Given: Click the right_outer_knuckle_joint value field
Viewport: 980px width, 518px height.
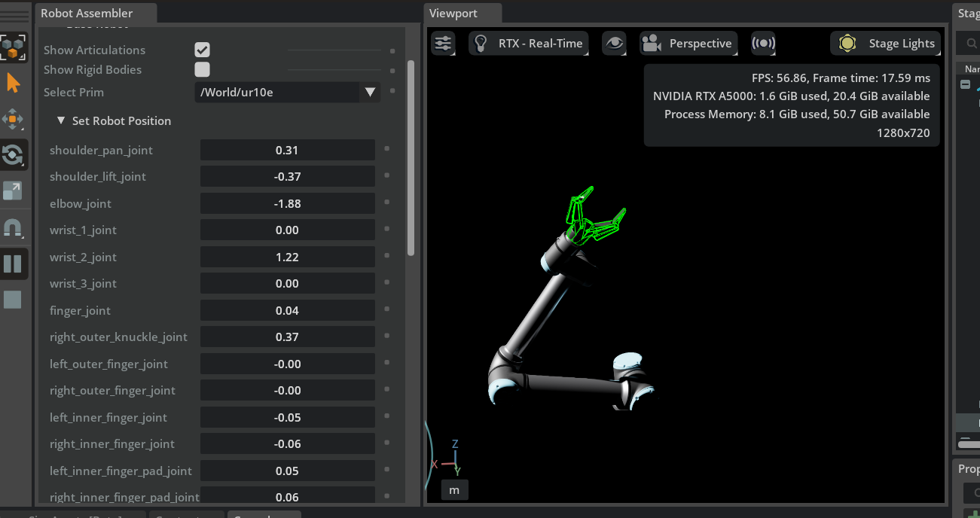Looking at the screenshot, I should [287, 337].
